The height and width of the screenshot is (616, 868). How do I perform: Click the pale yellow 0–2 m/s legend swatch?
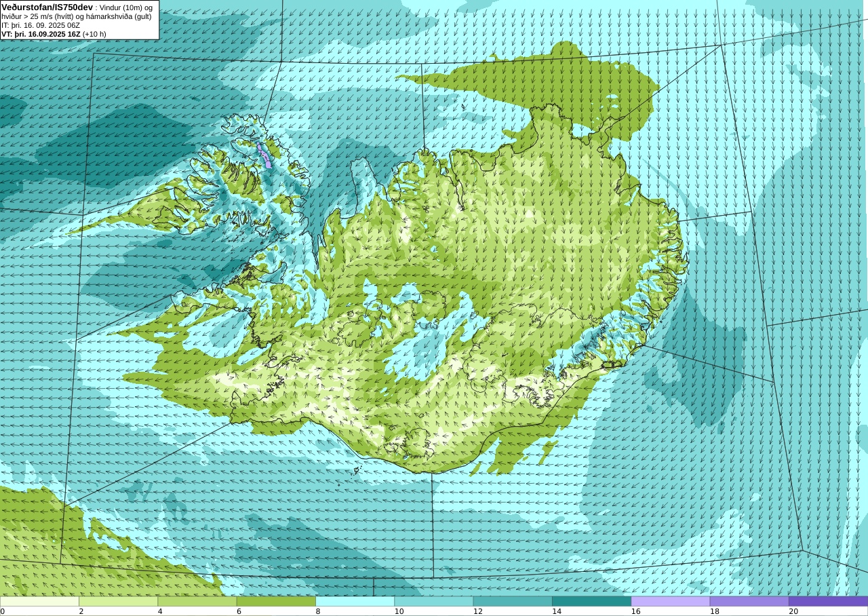click(39, 601)
